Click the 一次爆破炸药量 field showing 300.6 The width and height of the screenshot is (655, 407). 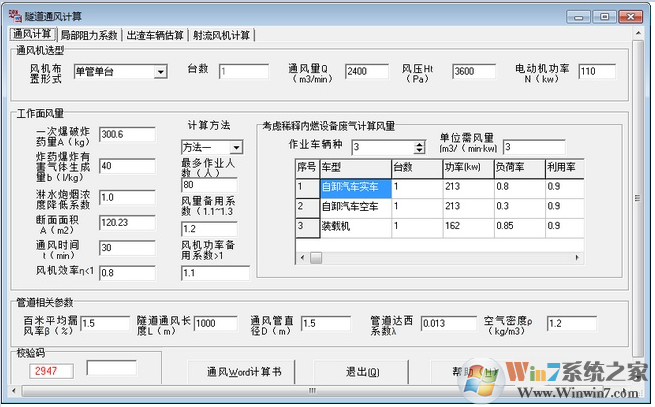(x=127, y=134)
